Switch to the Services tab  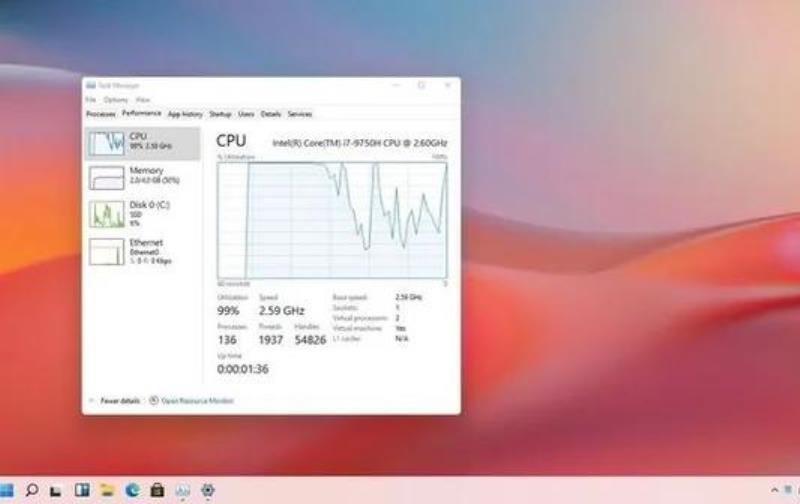pyautogui.click(x=299, y=114)
